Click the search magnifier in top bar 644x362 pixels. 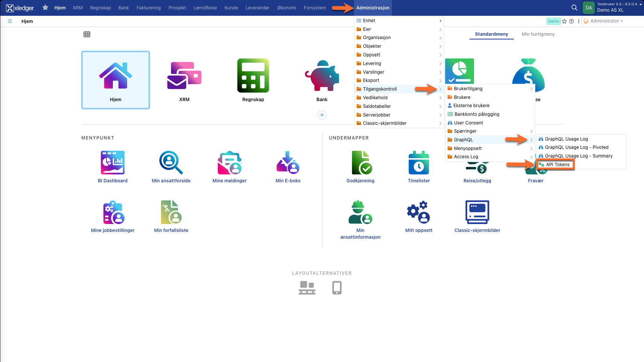(574, 8)
